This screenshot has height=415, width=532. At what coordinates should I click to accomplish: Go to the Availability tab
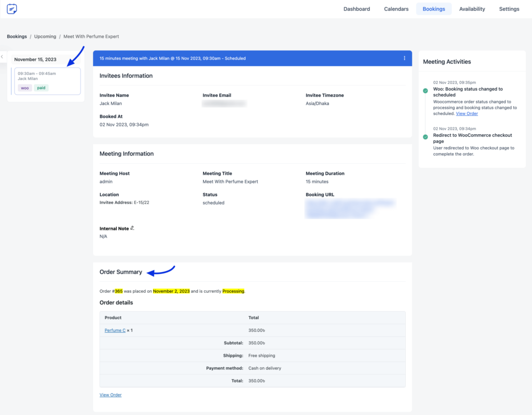point(472,9)
